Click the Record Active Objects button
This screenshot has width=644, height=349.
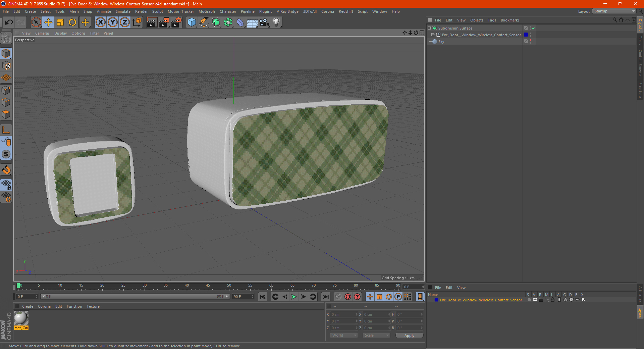(338, 297)
